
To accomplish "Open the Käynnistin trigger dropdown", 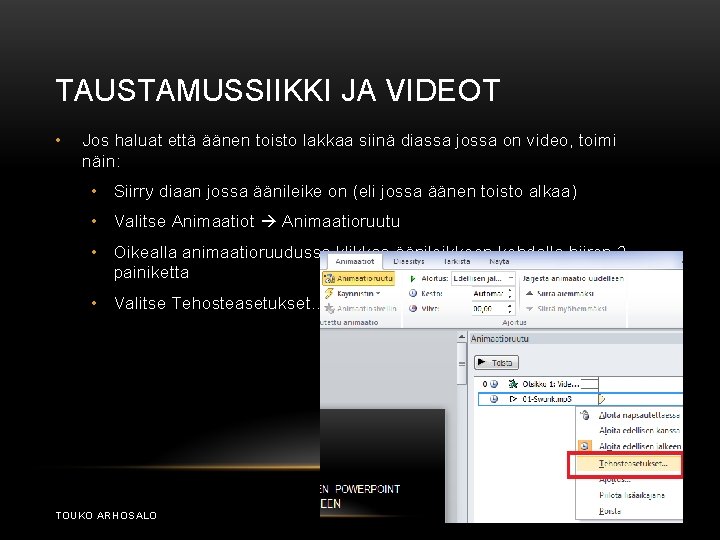I will click(x=353, y=293).
